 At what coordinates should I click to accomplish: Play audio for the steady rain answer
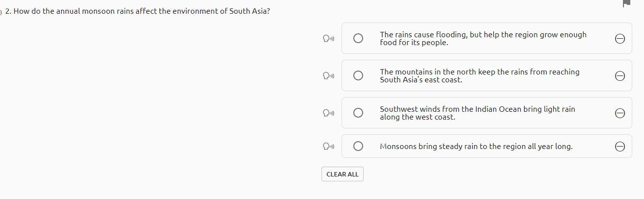coord(328,146)
